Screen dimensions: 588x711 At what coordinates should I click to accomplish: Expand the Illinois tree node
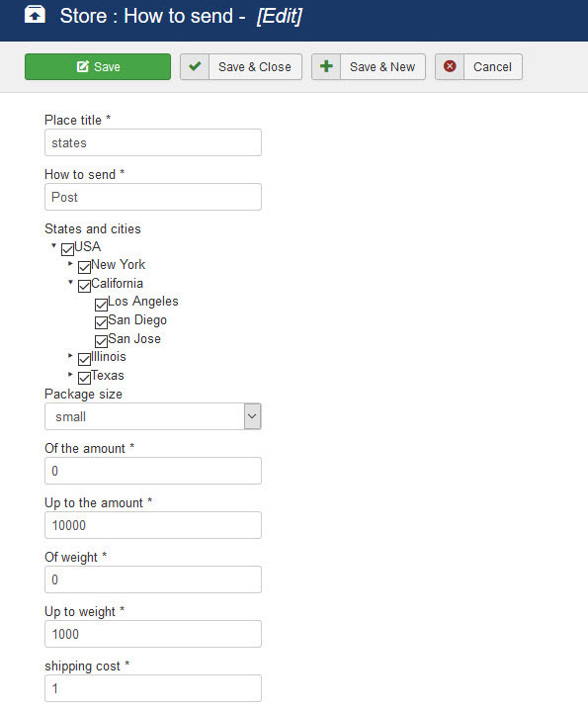click(70, 356)
